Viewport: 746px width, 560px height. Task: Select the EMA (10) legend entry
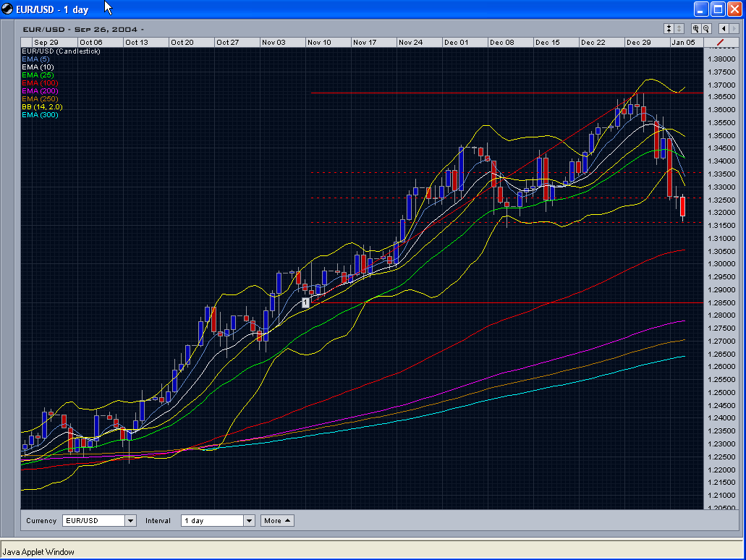tap(38, 67)
